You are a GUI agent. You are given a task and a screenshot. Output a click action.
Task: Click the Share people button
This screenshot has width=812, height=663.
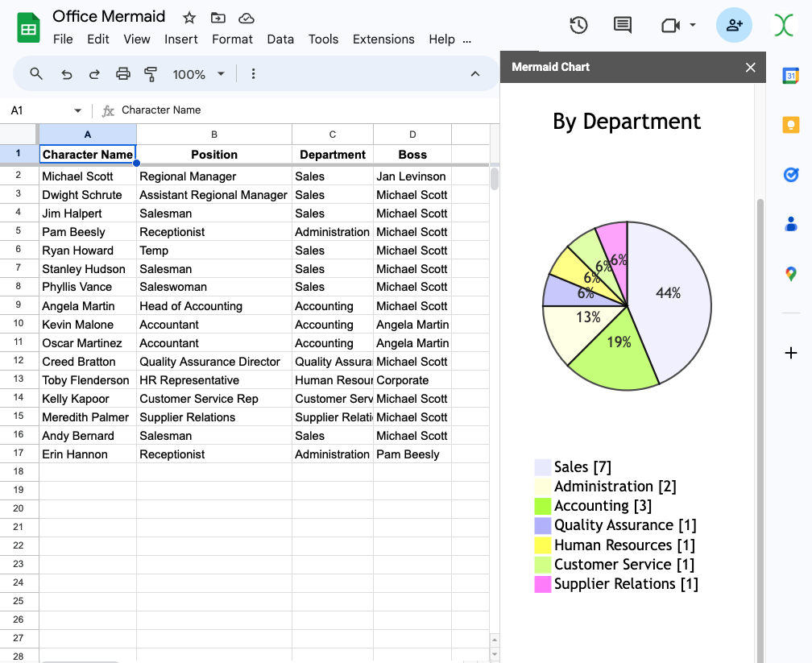coord(734,26)
